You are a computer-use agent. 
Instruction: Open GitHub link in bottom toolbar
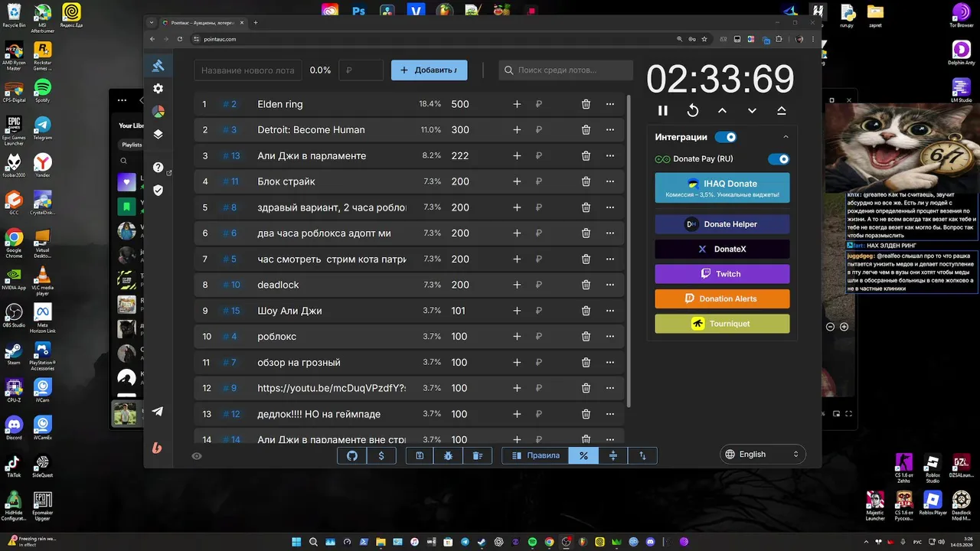pos(352,455)
